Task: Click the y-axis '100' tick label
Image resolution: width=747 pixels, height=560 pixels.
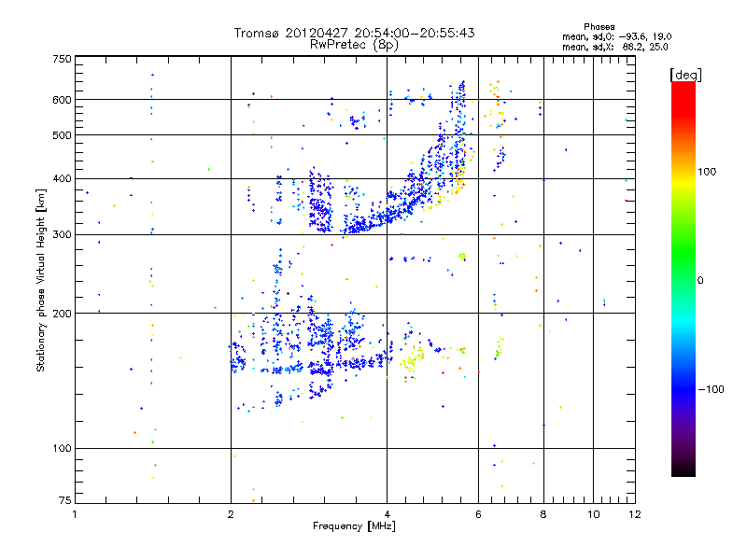Action: (x=63, y=449)
